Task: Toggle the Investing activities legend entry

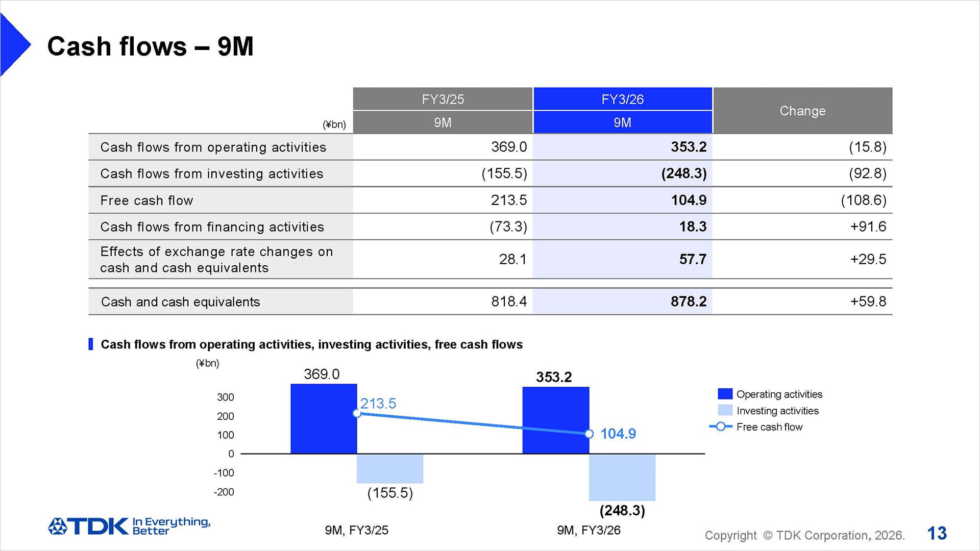Action: pos(777,411)
